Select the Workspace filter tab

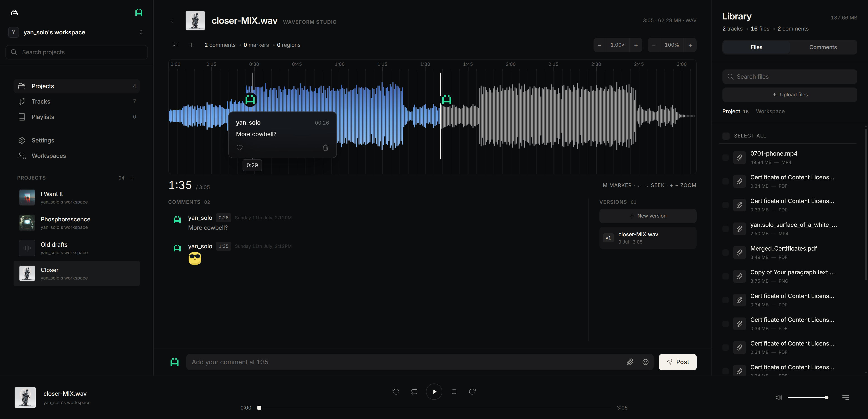[x=770, y=111]
